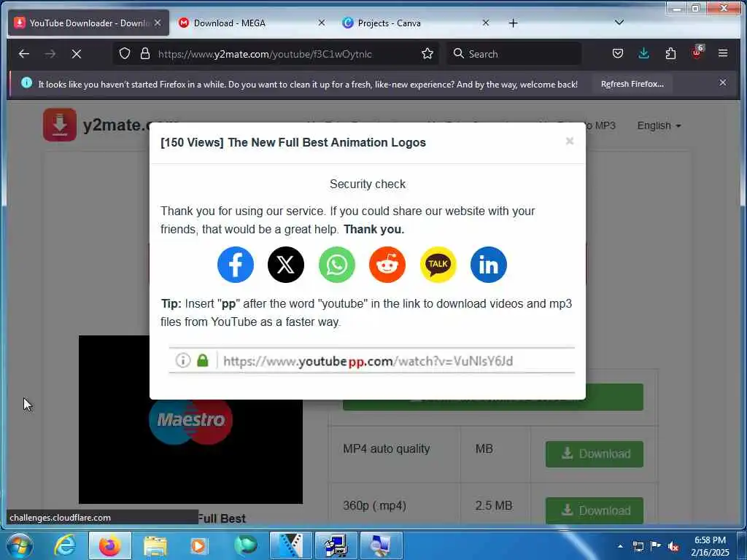Launch Internet Explorer from the taskbar

pos(65,545)
